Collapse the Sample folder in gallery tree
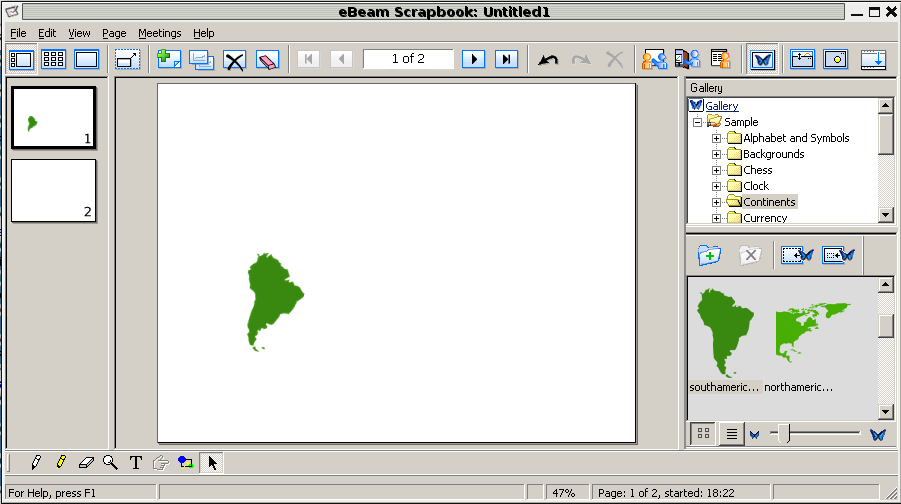The height and width of the screenshot is (504, 901). click(x=697, y=122)
